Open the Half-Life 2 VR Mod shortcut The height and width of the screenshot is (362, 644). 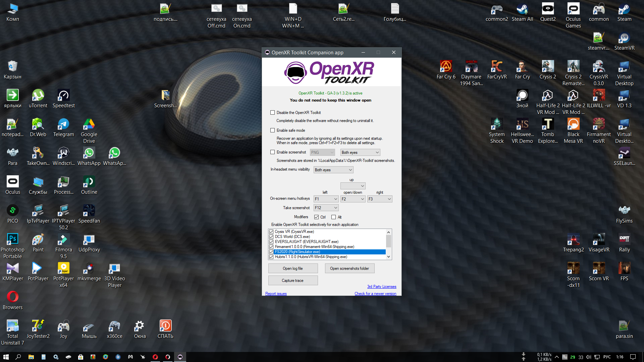[x=547, y=96]
